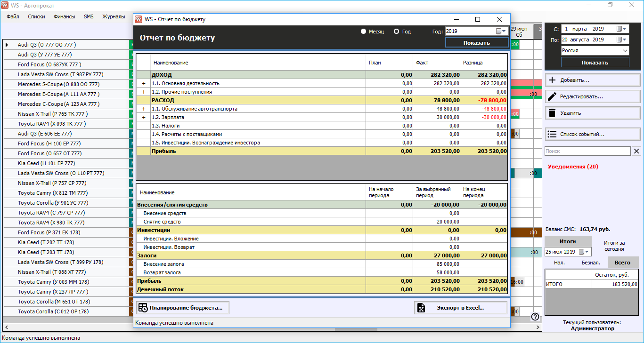This screenshot has height=343, width=644.
Task: Click the budget planning icon
Action: tap(143, 308)
